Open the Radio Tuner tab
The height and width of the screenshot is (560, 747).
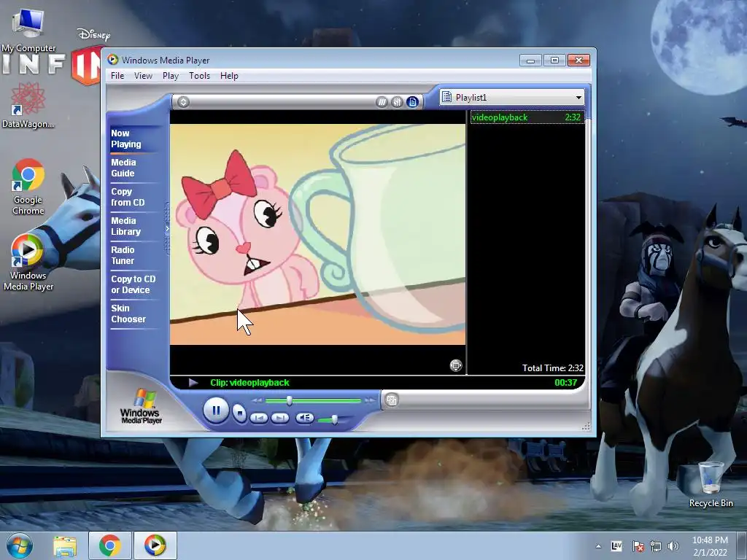coord(133,255)
